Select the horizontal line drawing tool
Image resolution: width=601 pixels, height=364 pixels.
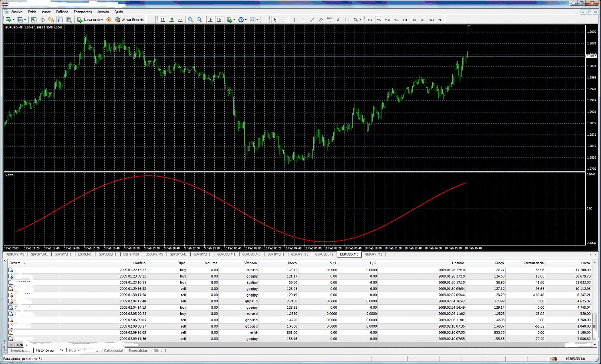tap(303, 20)
